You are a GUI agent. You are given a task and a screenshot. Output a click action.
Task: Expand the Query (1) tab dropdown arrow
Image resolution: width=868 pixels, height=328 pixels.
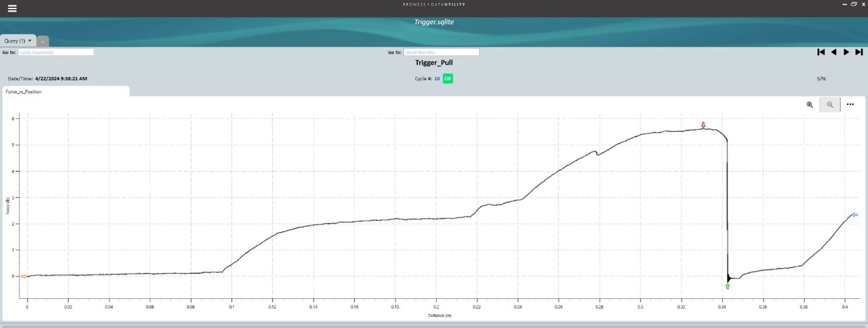pos(30,41)
